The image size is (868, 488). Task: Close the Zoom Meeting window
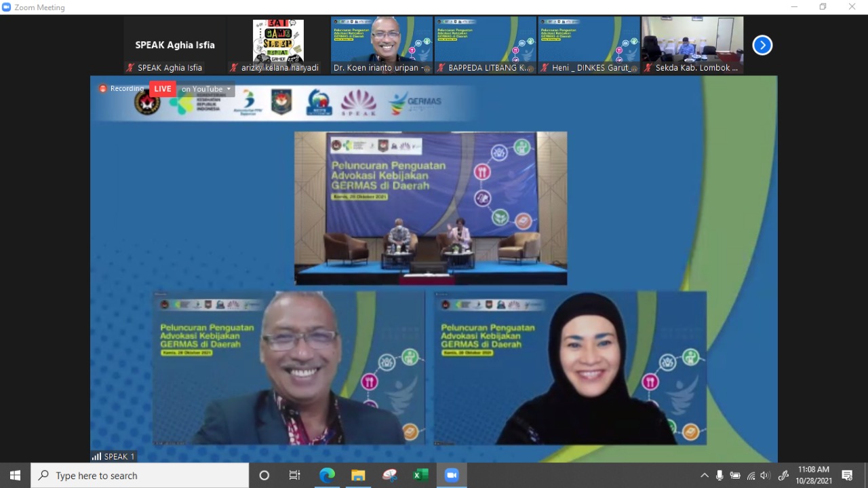click(x=852, y=7)
